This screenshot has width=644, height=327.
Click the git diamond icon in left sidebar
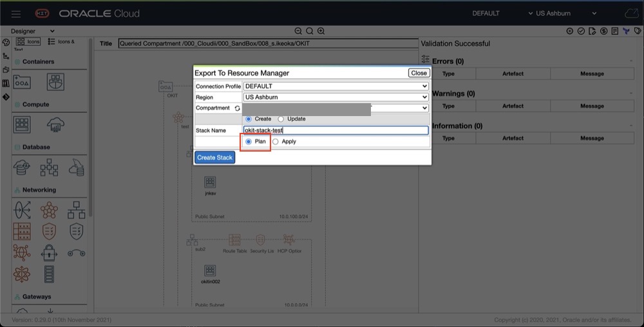click(x=6, y=97)
